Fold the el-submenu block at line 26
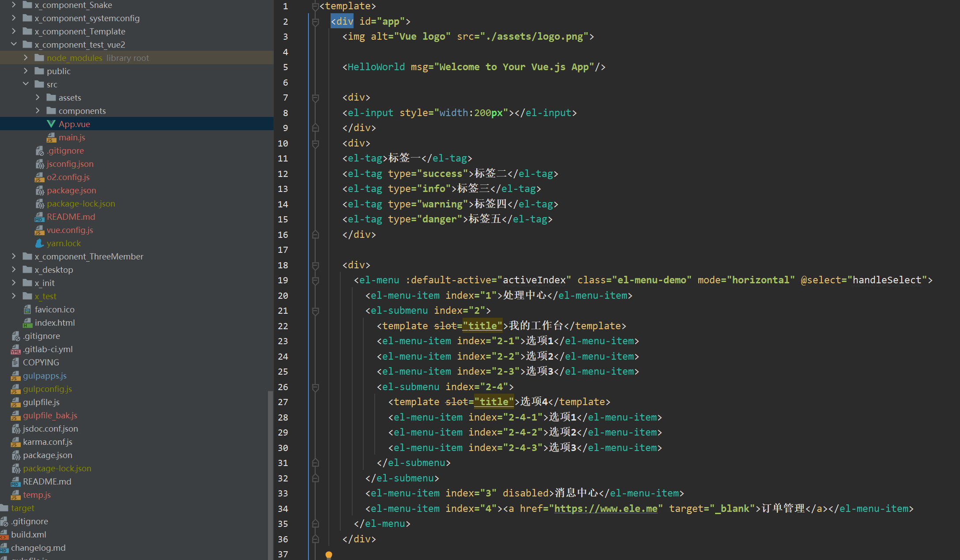 (315, 387)
